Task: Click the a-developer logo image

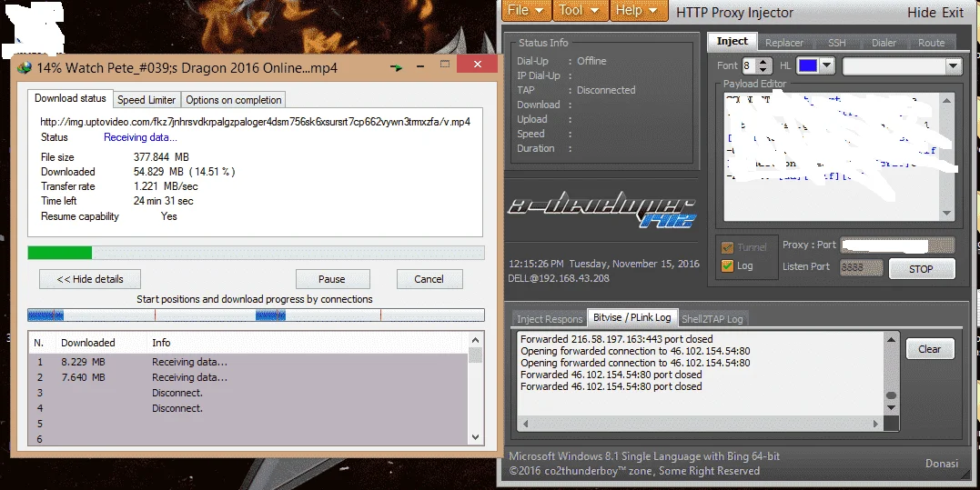Action: coord(601,210)
